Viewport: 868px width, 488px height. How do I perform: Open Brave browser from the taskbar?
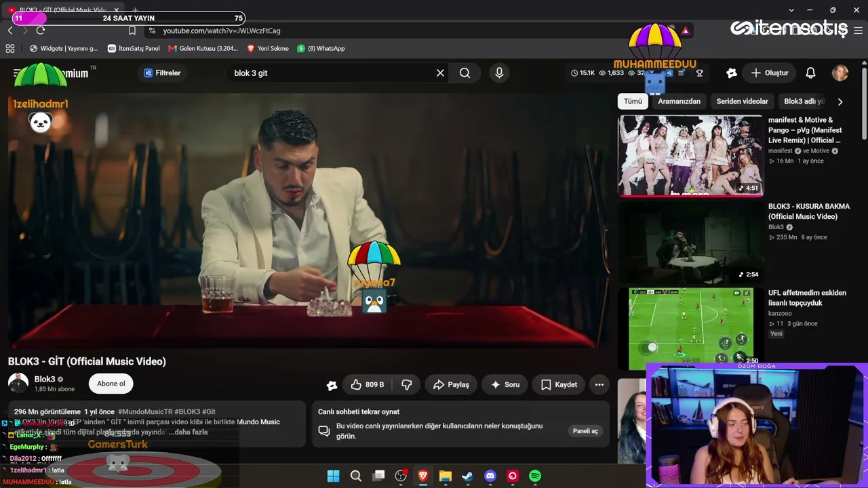(423, 476)
